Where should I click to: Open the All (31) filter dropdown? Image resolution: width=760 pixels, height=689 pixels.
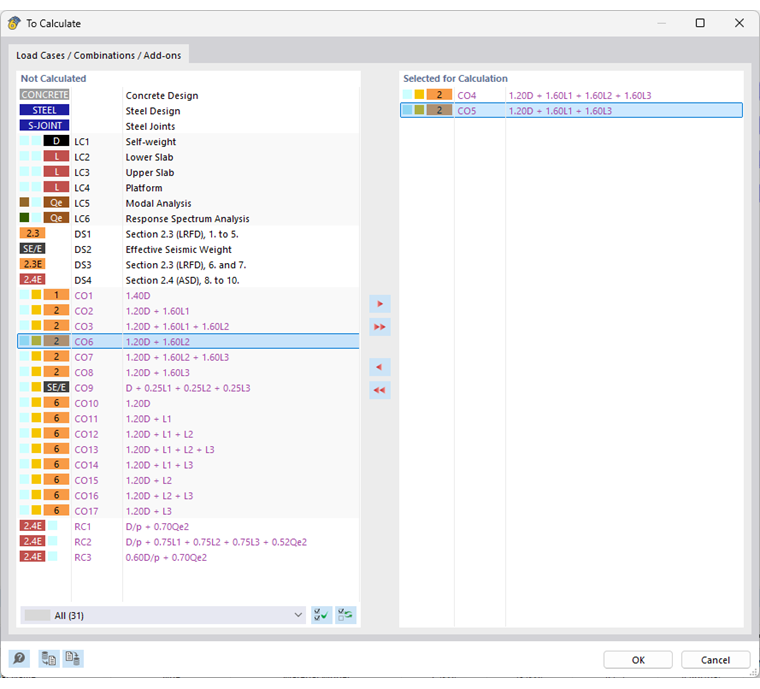tap(163, 615)
